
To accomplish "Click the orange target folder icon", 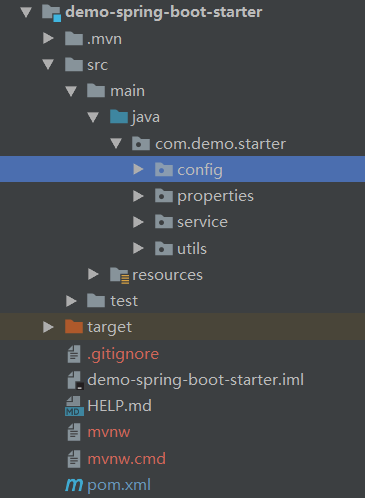I will coord(74,327).
